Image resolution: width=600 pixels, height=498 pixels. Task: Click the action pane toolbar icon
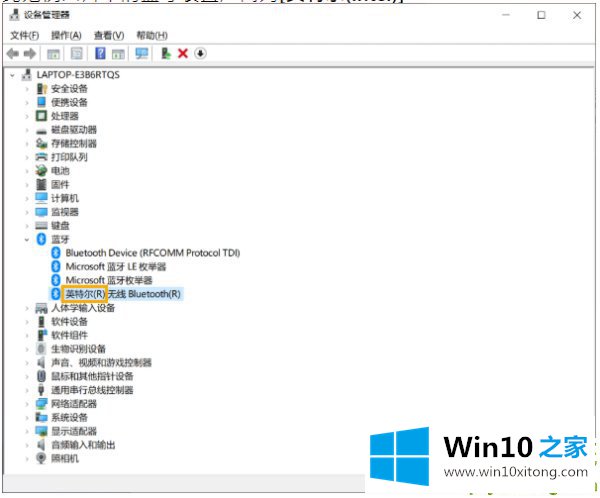pyautogui.click(x=118, y=54)
